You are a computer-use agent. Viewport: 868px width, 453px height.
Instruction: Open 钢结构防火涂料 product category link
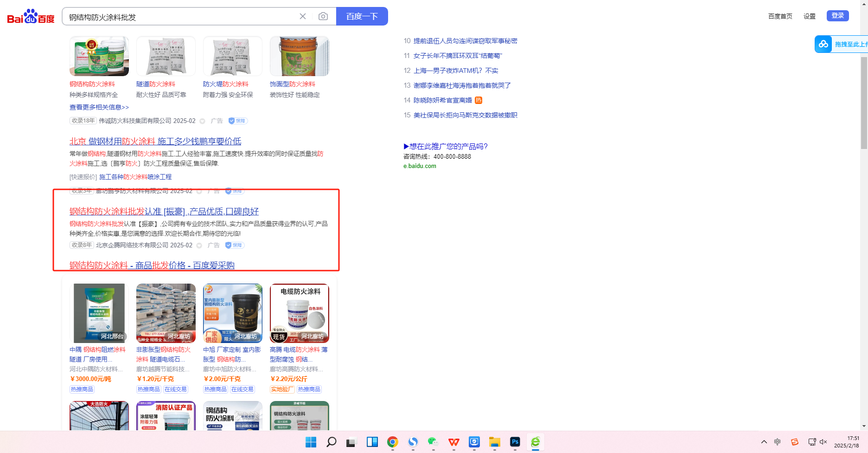[92, 84]
